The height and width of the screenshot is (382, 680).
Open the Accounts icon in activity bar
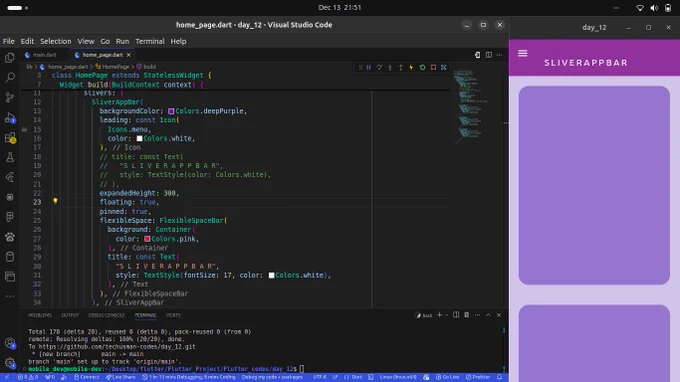point(10,343)
